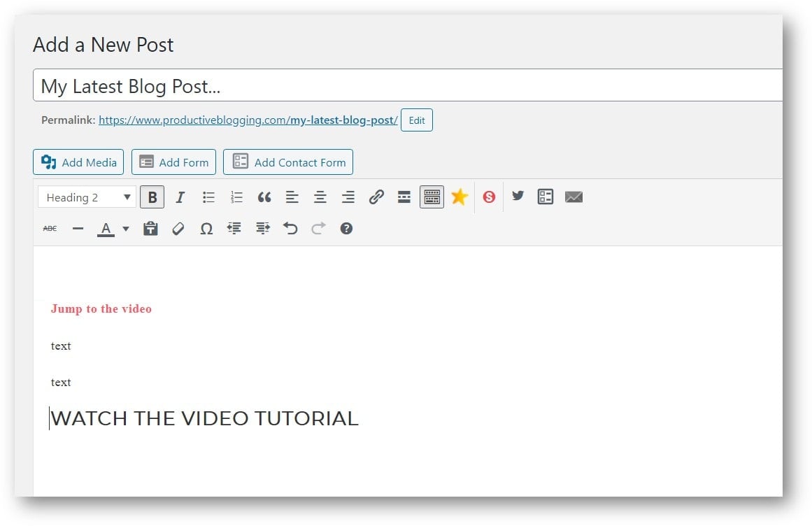Viewport: 812px width, 526px height.
Task: Click the paste as text icon
Action: click(150, 228)
